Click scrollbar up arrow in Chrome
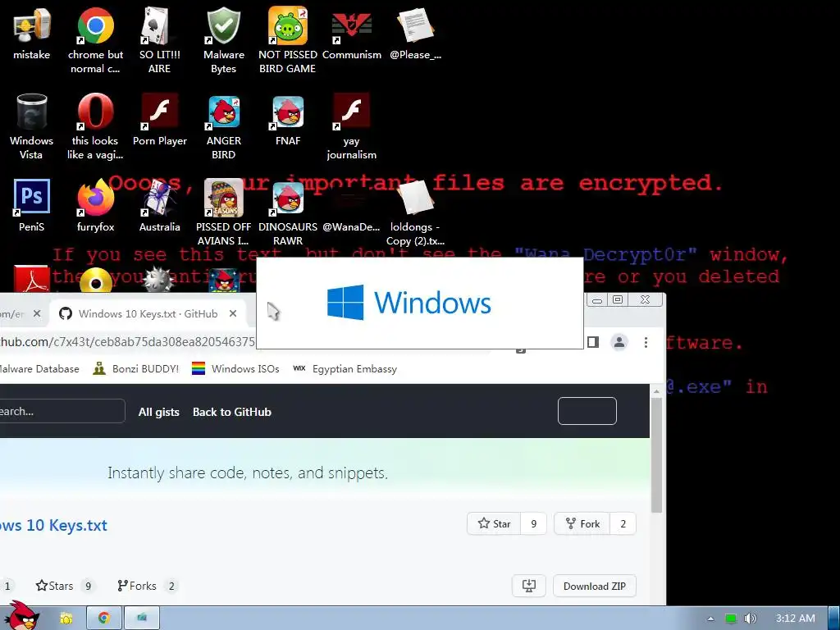840x630 pixels. pyautogui.click(x=656, y=391)
